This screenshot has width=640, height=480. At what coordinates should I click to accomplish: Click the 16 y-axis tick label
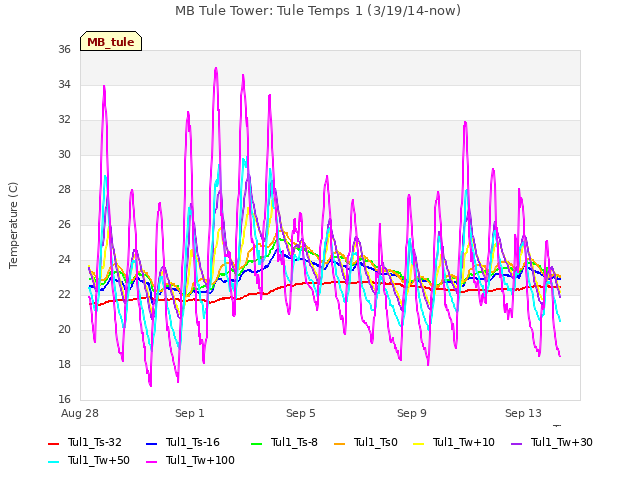tap(64, 400)
